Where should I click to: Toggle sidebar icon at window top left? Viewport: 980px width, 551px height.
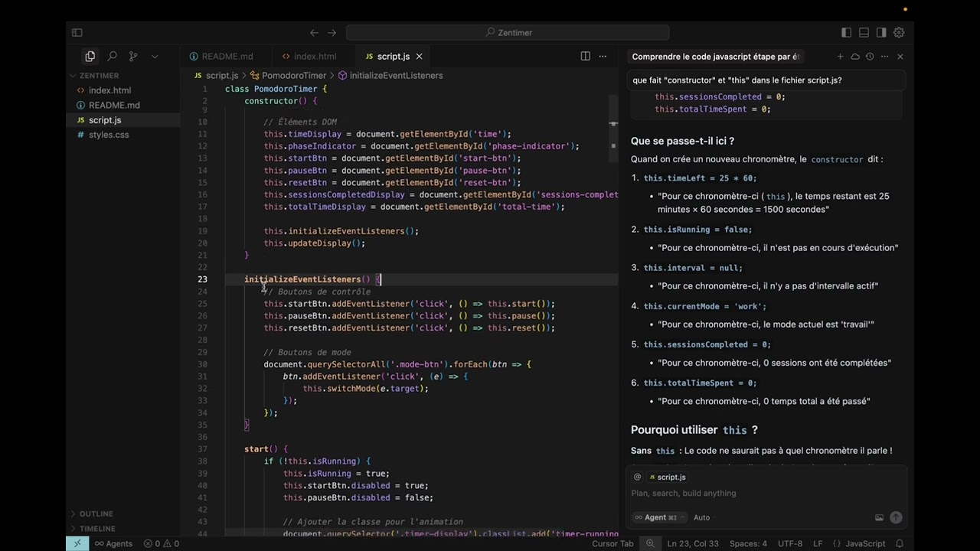point(77,32)
